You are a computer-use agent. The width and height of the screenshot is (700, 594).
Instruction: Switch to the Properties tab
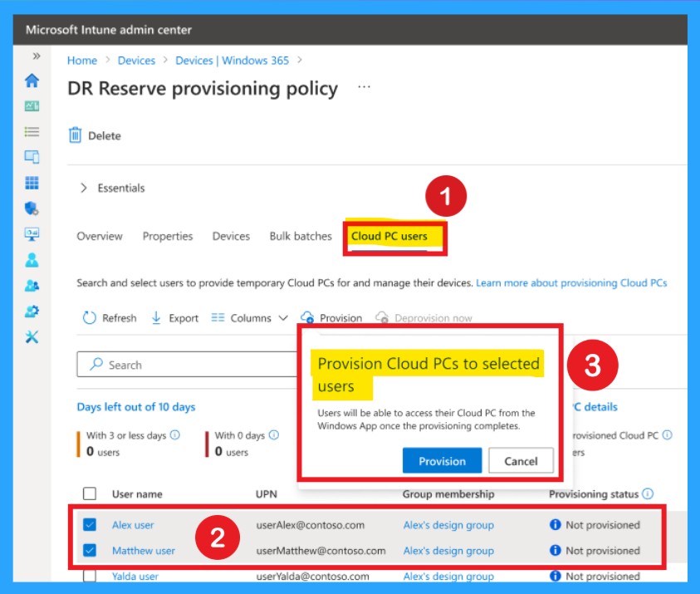pos(168,236)
